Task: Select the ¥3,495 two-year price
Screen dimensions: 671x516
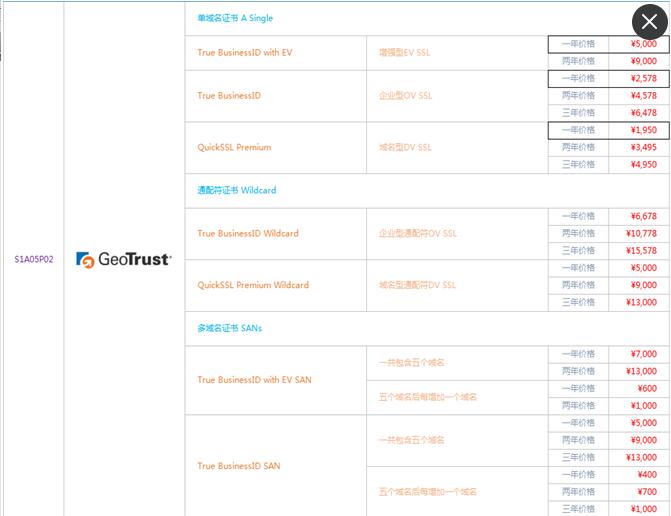Action: (644, 147)
